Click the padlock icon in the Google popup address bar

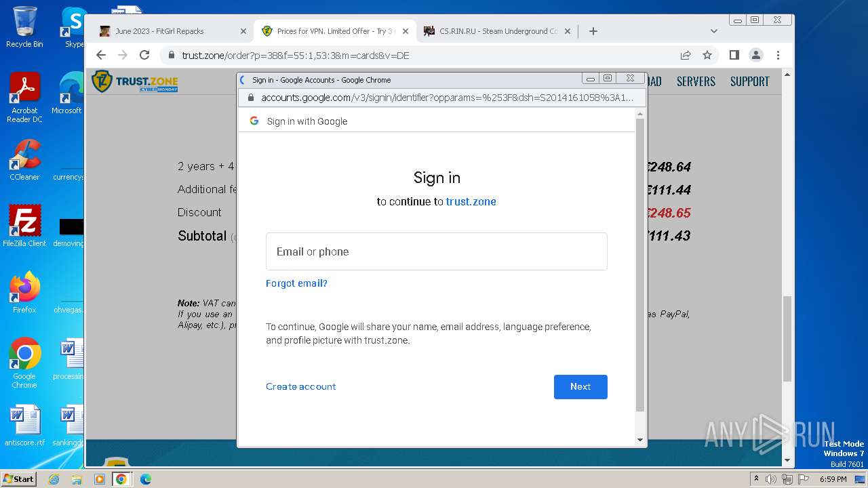251,98
